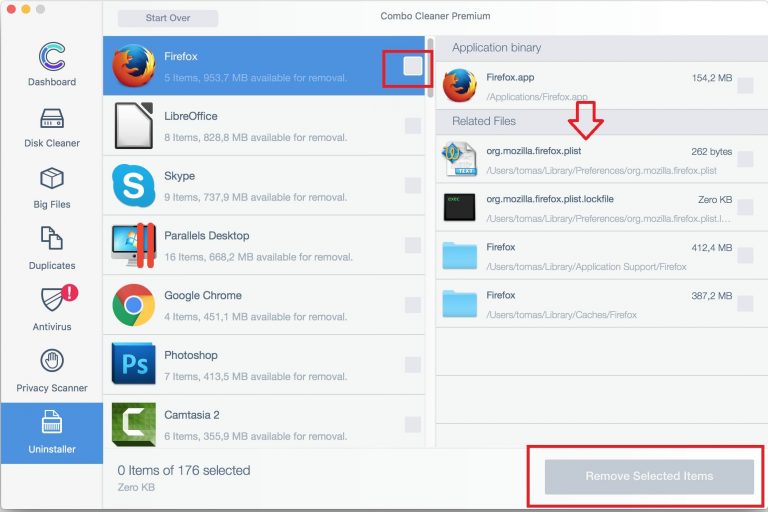
Task: Select the Photoshop name text
Action: pyautogui.click(x=191, y=355)
